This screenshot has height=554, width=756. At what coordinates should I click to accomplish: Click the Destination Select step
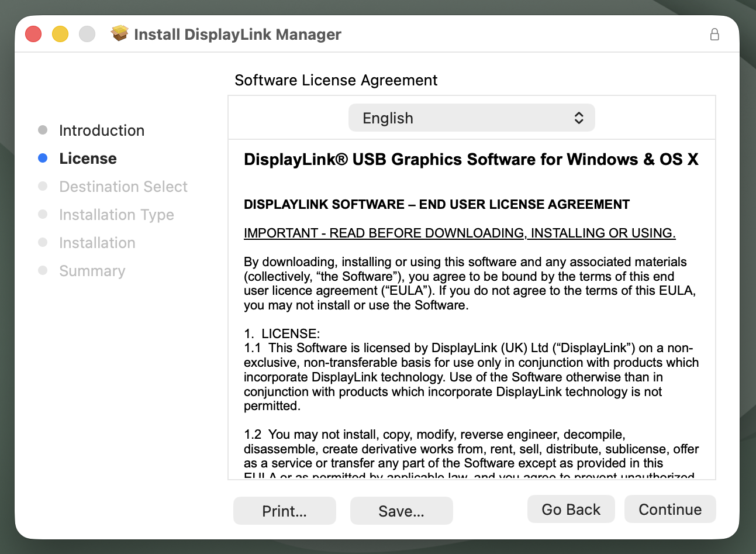coord(123,186)
